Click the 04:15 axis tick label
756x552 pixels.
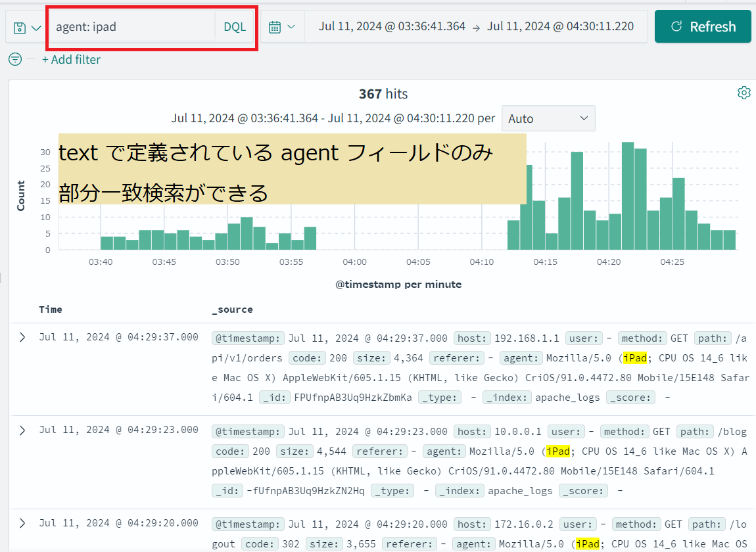point(545,262)
